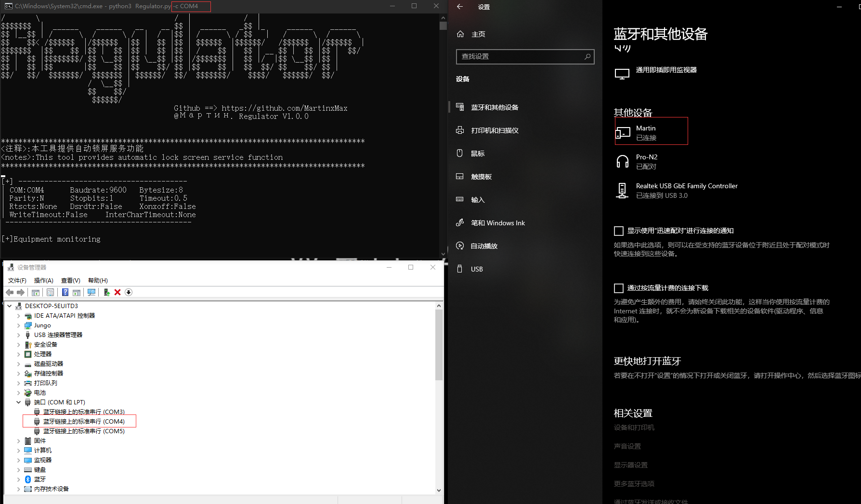Click the Properties toolbar icon in Device Manager
This screenshot has height=504, width=861.
[50, 292]
